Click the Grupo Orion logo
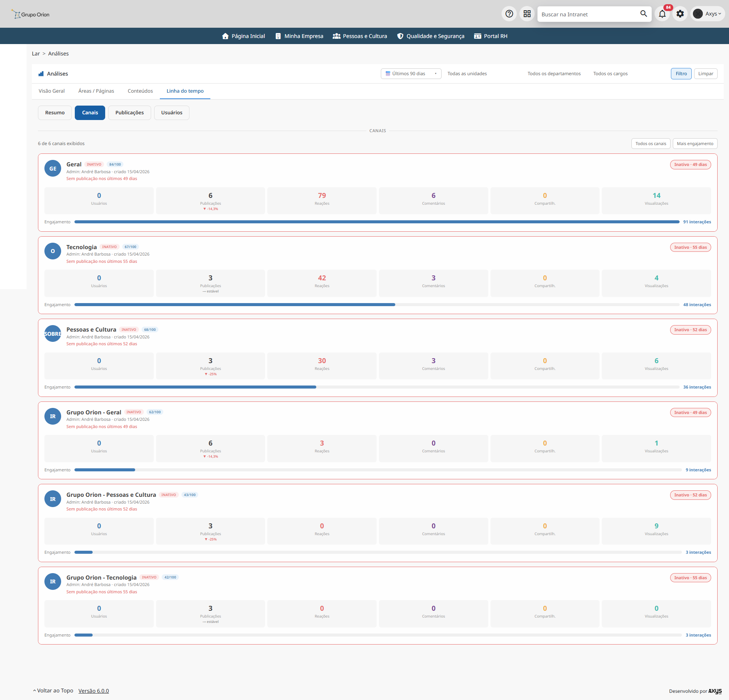Image resolution: width=729 pixels, height=700 pixels. click(30, 14)
